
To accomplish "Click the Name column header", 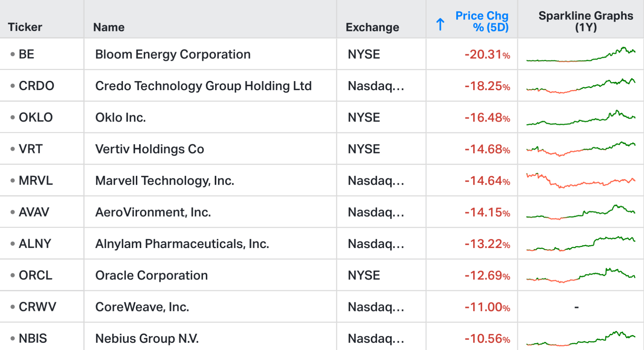I will [x=109, y=27].
